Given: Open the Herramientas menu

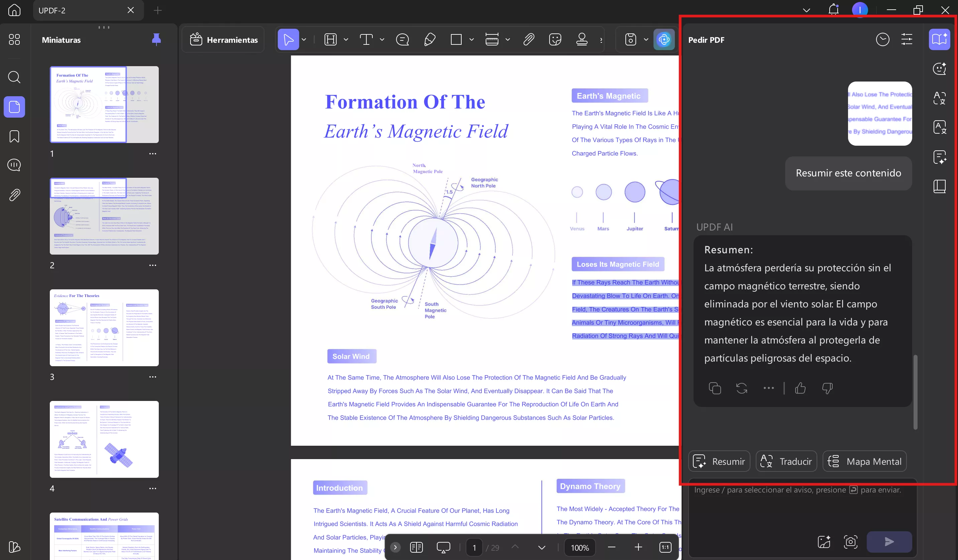Looking at the screenshot, I should 224,39.
